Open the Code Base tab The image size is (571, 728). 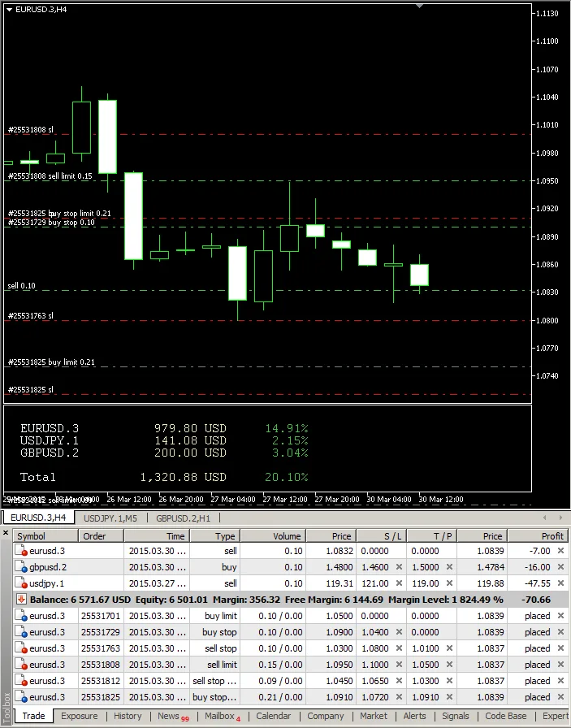click(x=505, y=716)
